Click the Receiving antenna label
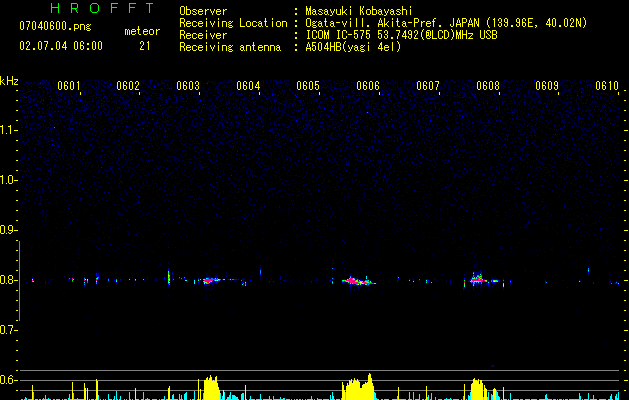This screenshot has width=629, height=400. coord(230,47)
